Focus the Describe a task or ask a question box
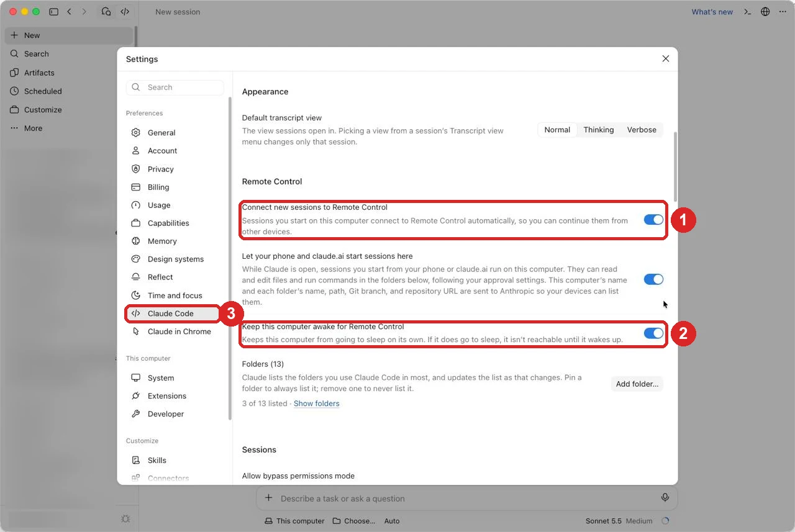This screenshot has width=795, height=532. [467, 498]
